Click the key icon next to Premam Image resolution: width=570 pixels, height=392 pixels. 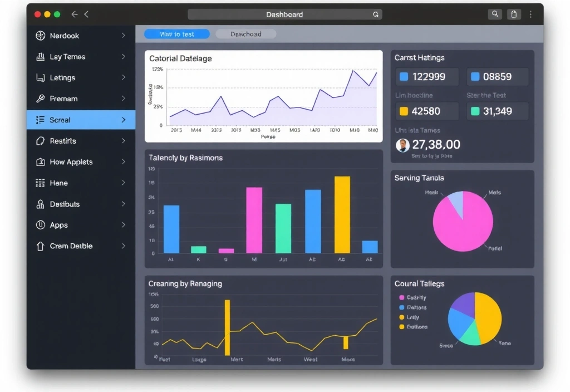click(40, 99)
